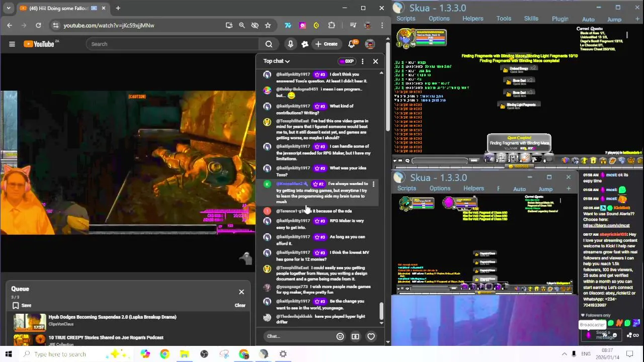This screenshot has height=362, width=644.
Task: Click the YouTube search magnifier button
Action: tap(269, 44)
